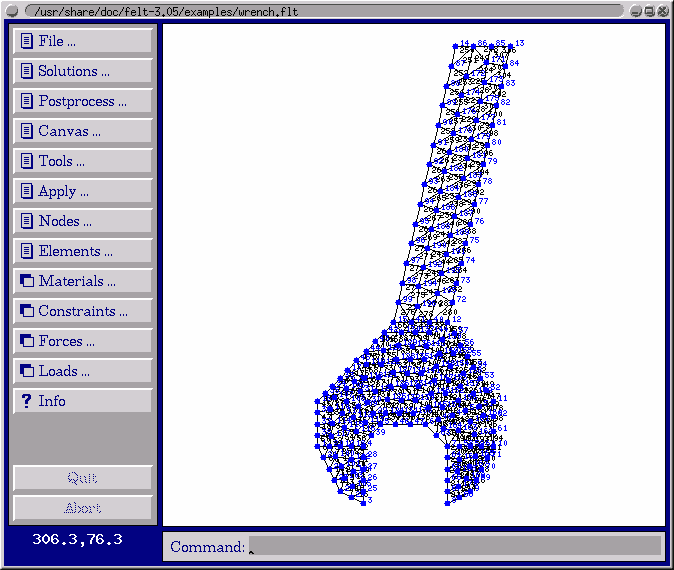Click the overlapping-windows icon beside Forces
The height and width of the screenshot is (570, 674).
tap(26, 341)
